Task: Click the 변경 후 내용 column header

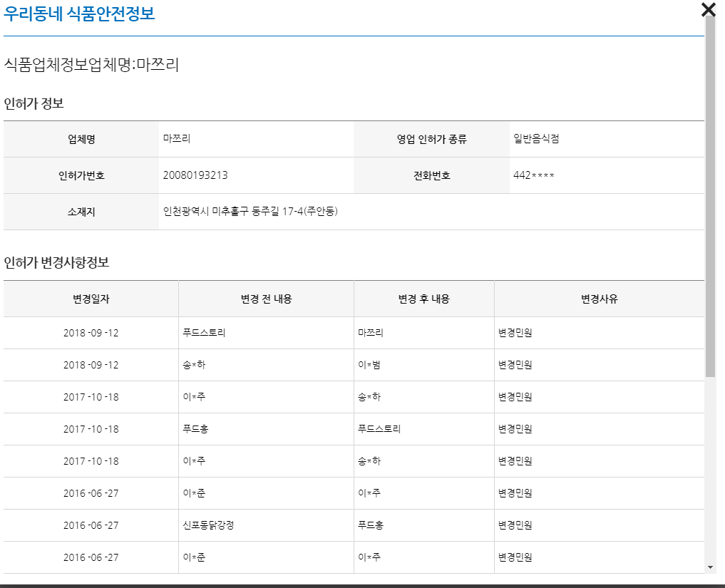Action: click(x=424, y=299)
